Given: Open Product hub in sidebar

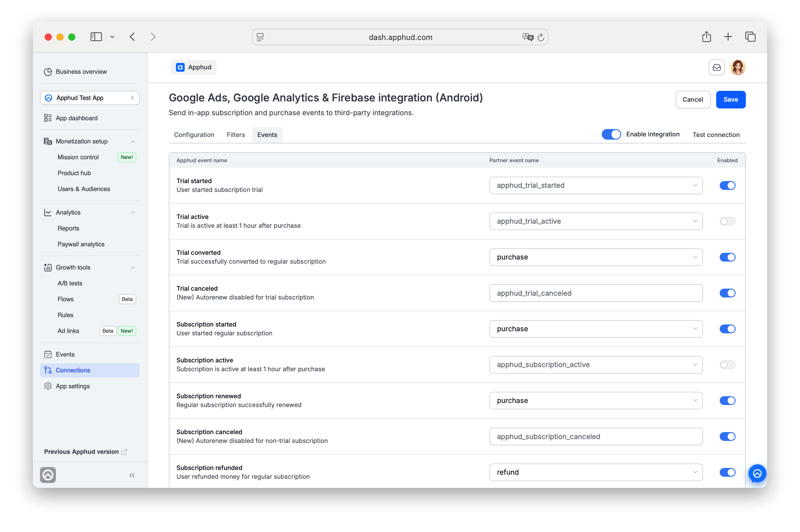Looking at the screenshot, I should (74, 173).
